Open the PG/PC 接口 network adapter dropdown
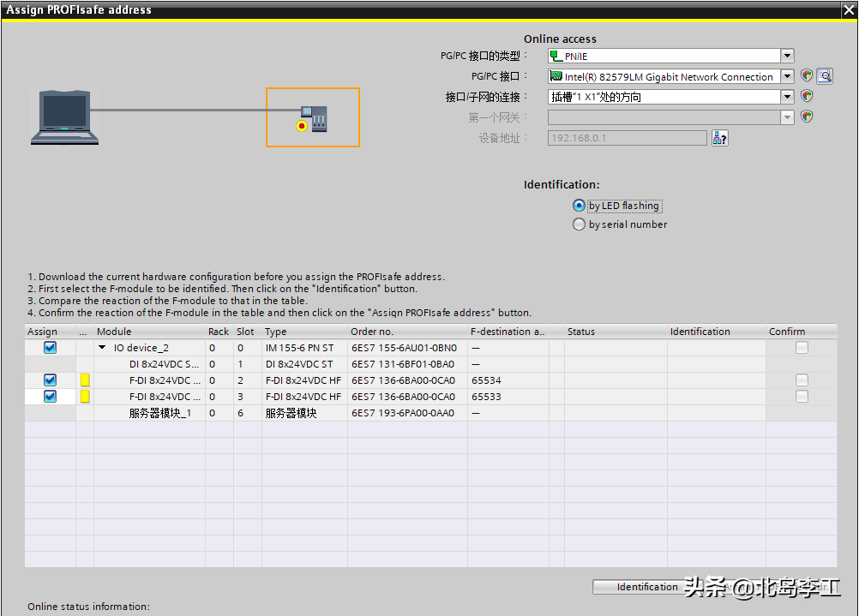This screenshot has width=859, height=616. coord(787,76)
